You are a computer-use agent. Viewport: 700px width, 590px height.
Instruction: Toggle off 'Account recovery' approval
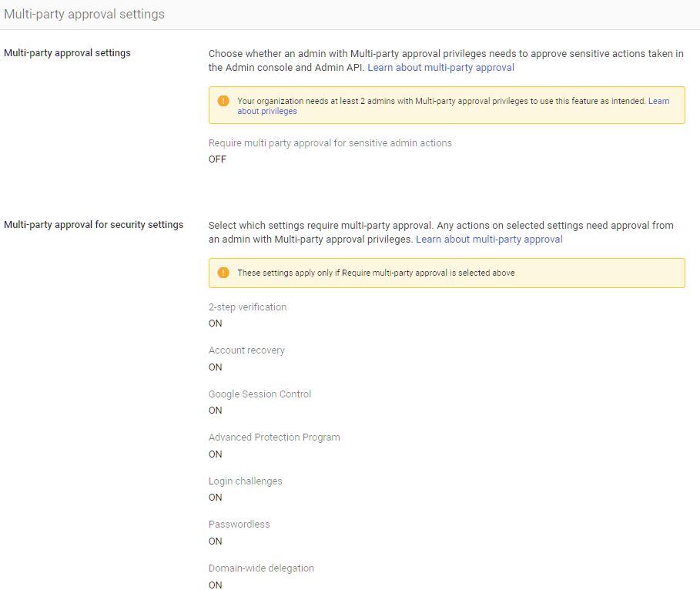pos(215,367)
